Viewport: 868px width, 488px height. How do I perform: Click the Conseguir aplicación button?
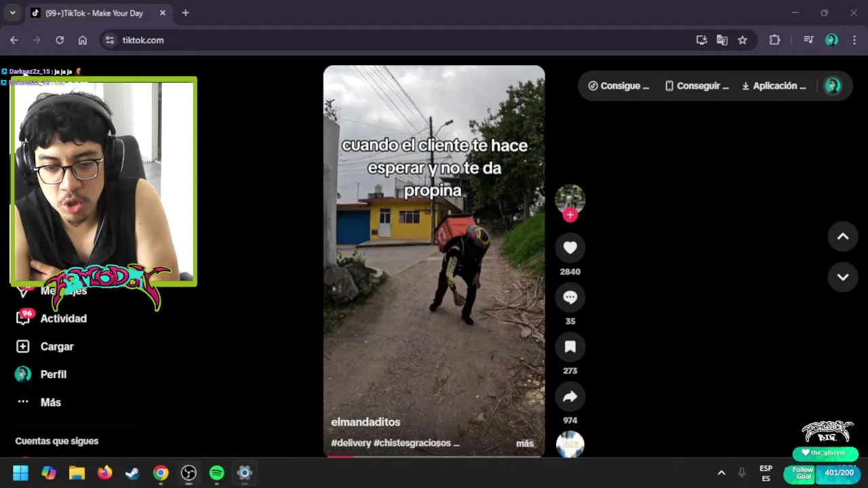[696, 86]
